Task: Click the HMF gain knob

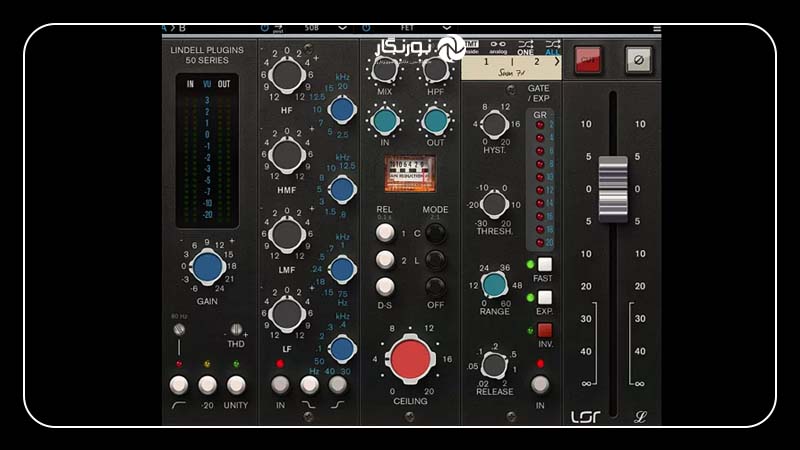Action: coord(287,155)
